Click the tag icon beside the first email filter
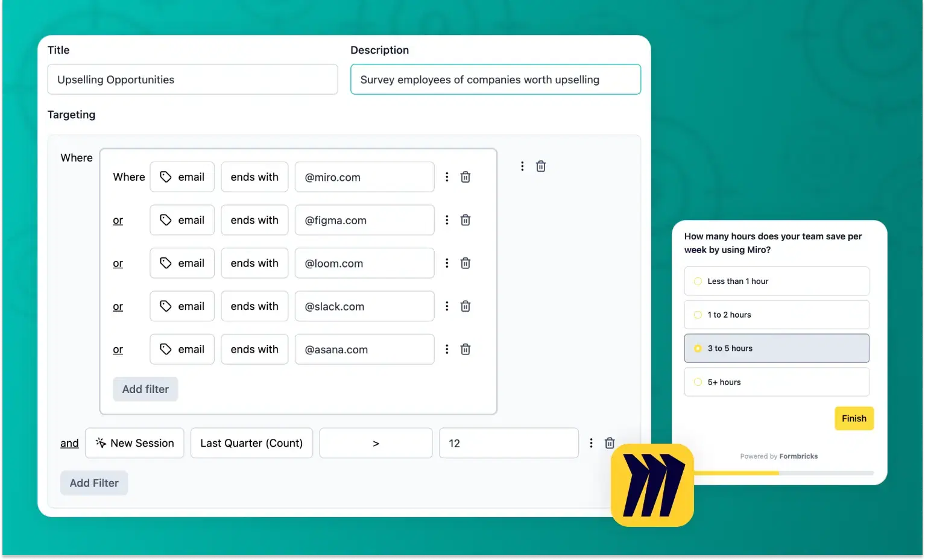The image size is (925, 560). pos(166,177)
